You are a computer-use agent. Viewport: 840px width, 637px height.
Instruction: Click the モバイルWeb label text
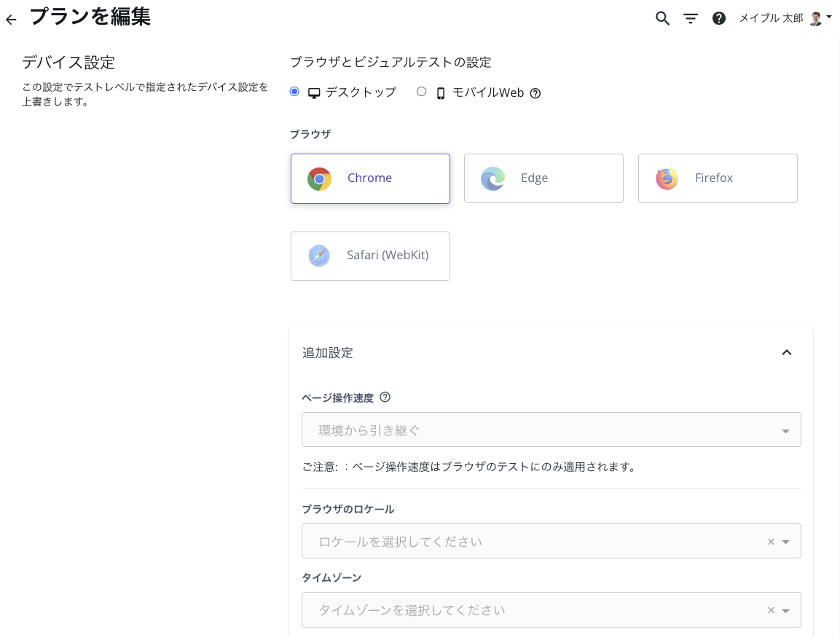(488, 92)
